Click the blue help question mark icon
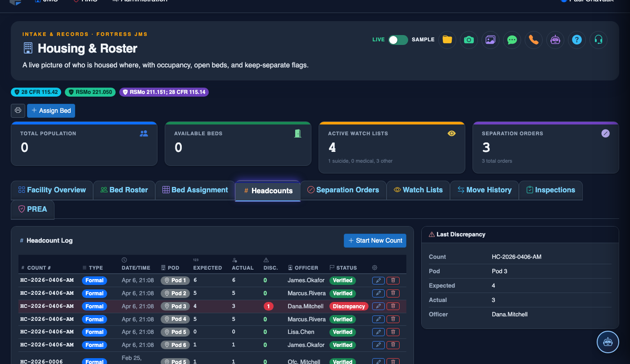Viewport: 630px width, 364px height. pyautogui.click(x=576, y=40)
